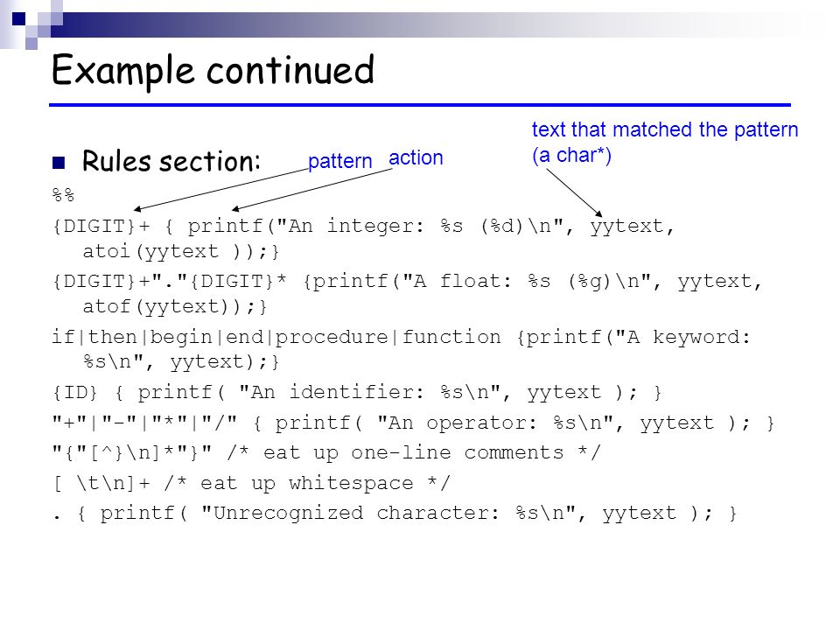Select the 'Rules section:' heading text
Viewport: 840px width, 630px height.
point(171,161)
